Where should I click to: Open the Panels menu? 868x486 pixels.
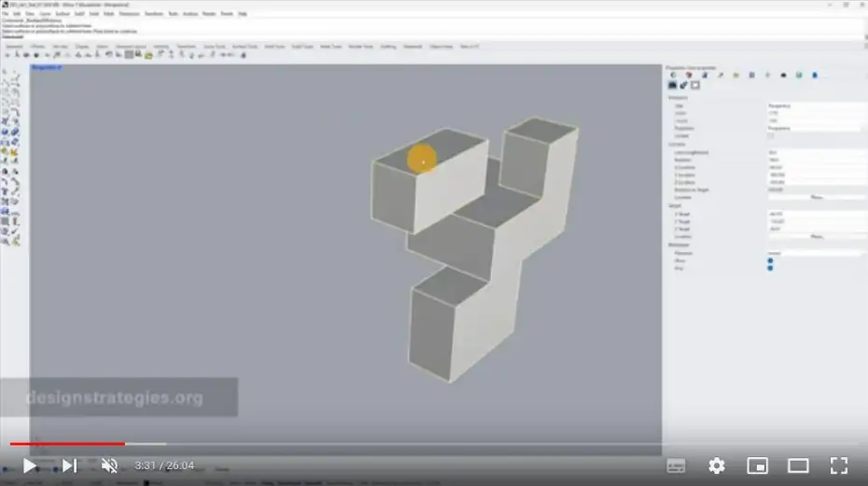pyautogui.click(x=227, y=14)
